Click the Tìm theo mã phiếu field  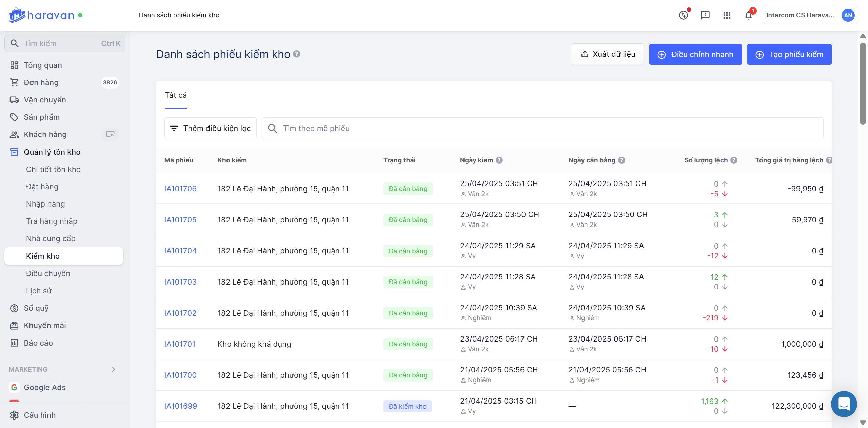pyautogui.click(x=542, y=128)
